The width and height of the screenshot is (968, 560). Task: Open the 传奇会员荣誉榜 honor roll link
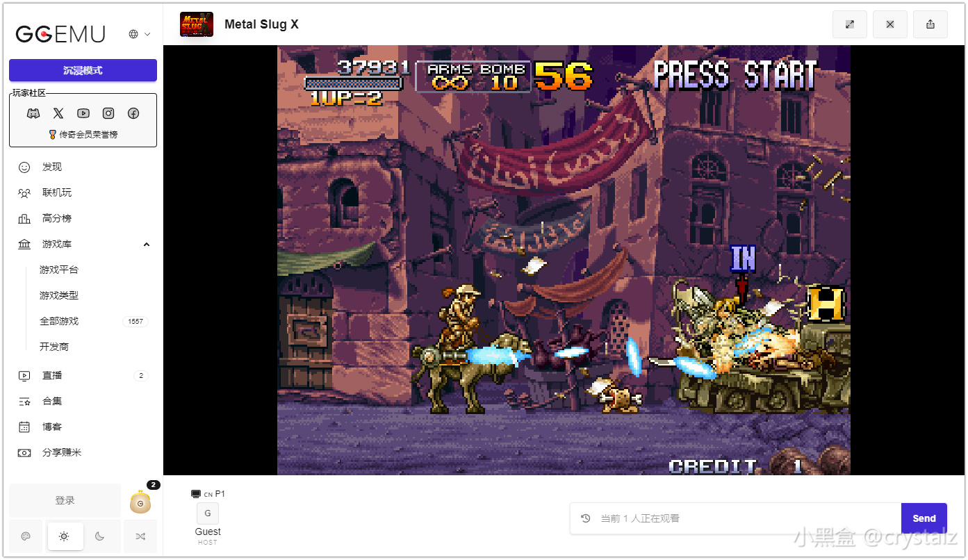click(x=83, y=134)
